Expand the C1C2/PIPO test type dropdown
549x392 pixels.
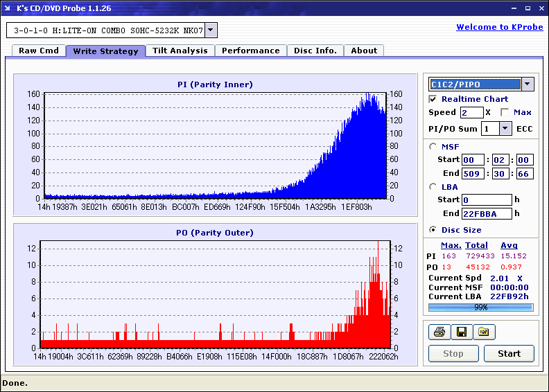(528, 84)
